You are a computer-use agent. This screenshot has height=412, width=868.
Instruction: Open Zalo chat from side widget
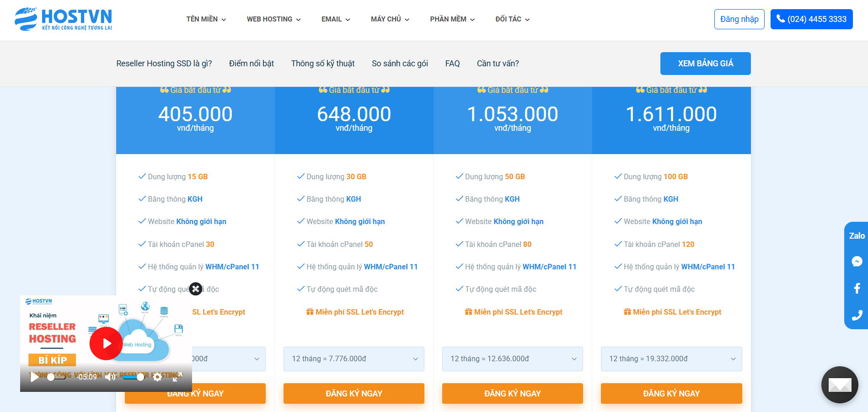pyautogui.click(x=857, y=236)
